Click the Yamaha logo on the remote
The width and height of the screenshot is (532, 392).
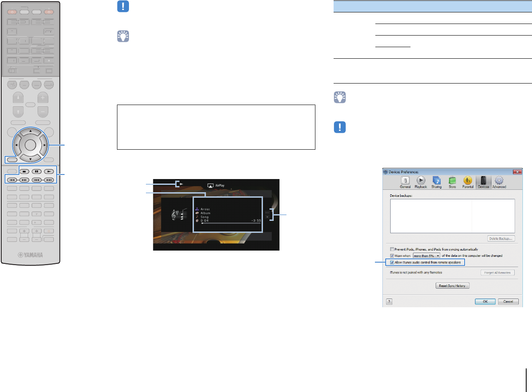click(x=31, y=255)
